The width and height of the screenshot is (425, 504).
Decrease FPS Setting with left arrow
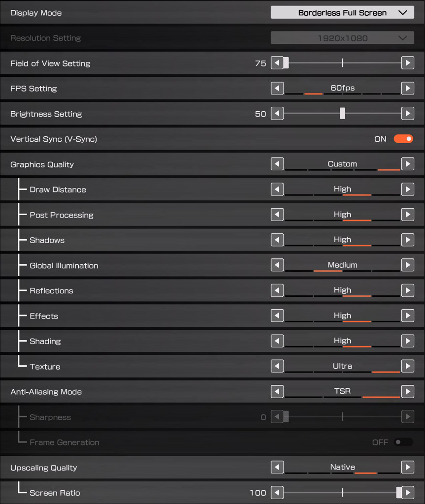[277, 89]
